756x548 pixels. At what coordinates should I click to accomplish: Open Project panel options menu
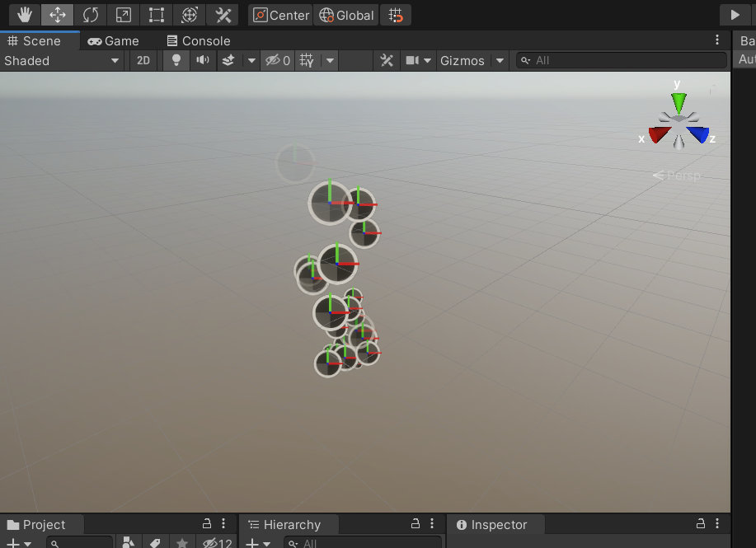coord(223,523)
